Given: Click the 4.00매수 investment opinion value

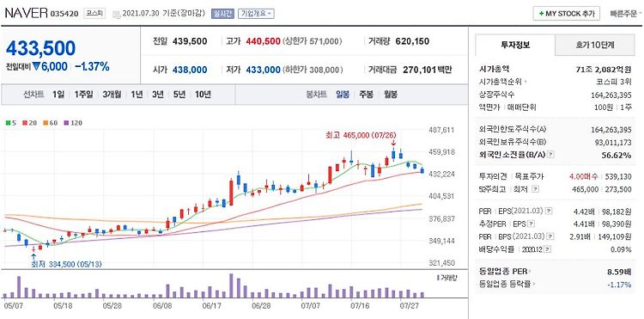Looking at the screenshot, I should (x=584, y=177).
